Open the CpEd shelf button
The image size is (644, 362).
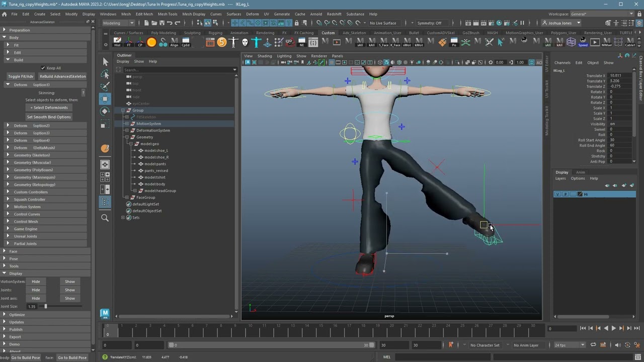(186, 42)
